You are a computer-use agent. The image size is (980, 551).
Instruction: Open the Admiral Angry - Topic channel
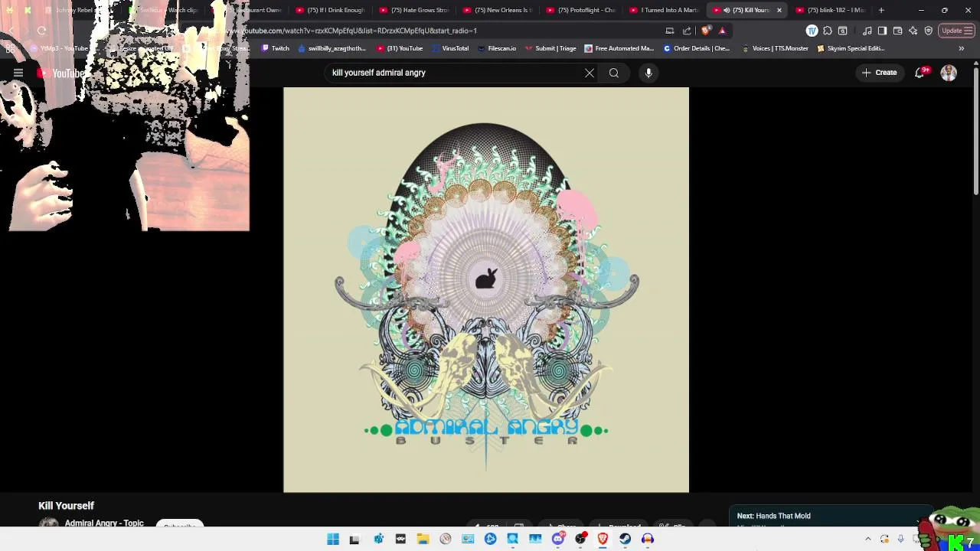(x=104, y=523)
